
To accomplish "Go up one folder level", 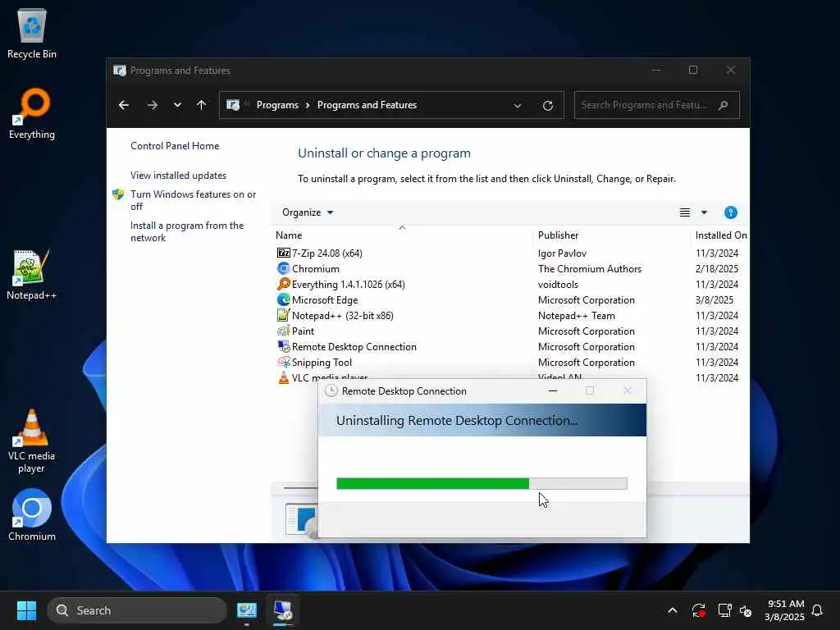I will coord(202,105).
